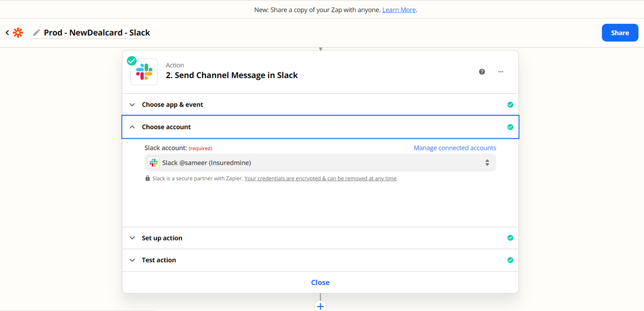Open the credentials are encrypted link

point(321,179)
